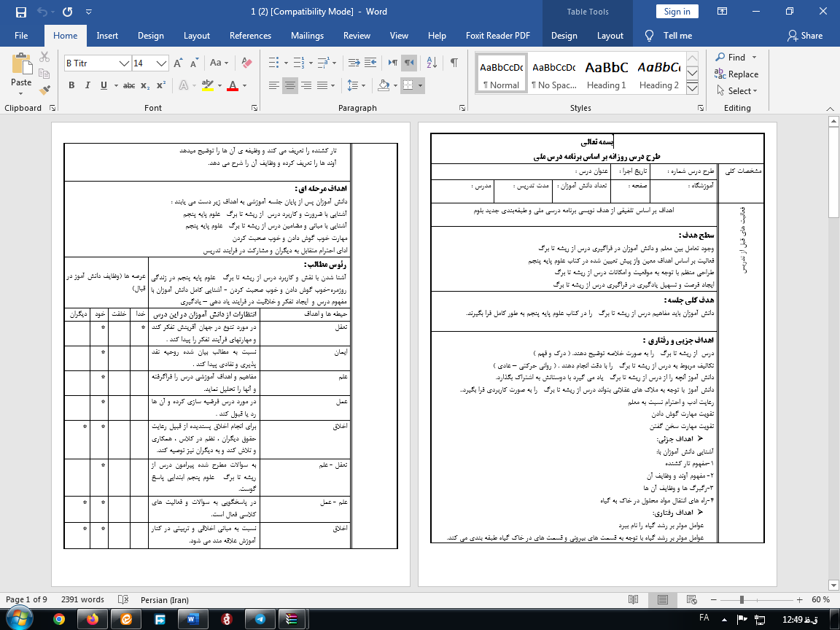The width and height of the screenshot is (840, 630).
Task: Open the File tab
Action: click(21, 35)
